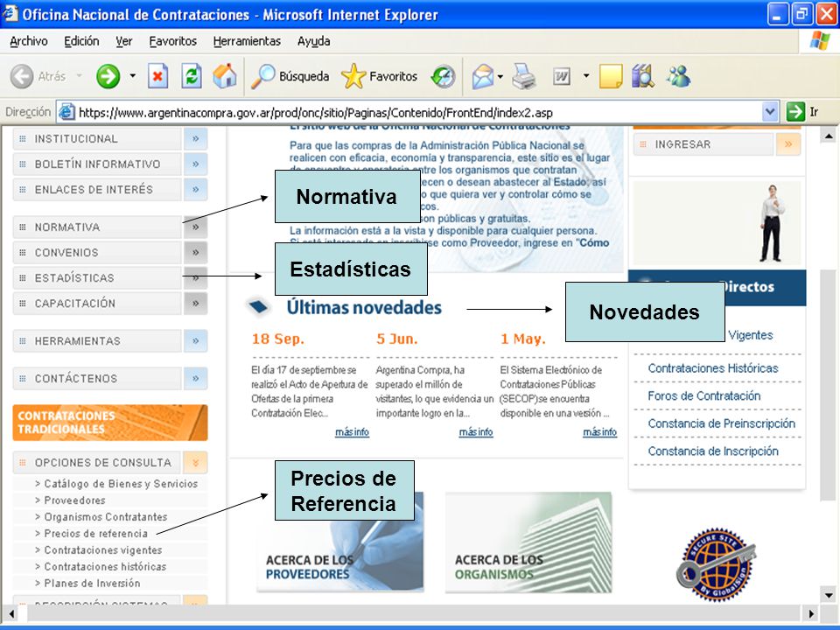Image resolution: width=840 pixels, height=630 pixels.
Task: Open Búsqueda search in toolbar
Action: [x=290, y=77]
